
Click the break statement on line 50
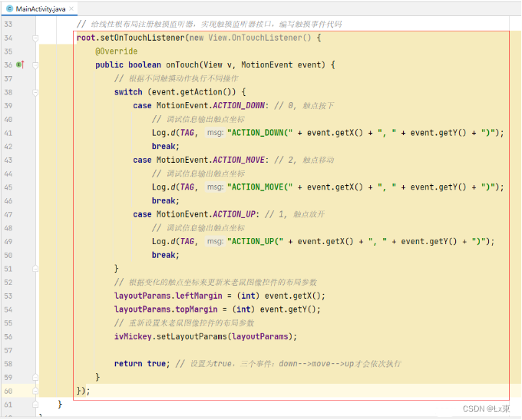[166, 255]
